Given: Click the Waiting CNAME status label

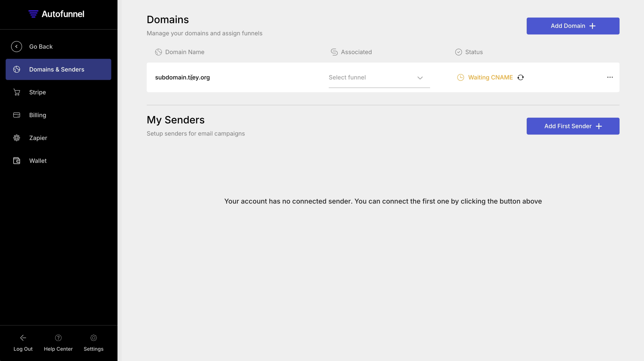Looking at the screenshot, I should (490, 78).
